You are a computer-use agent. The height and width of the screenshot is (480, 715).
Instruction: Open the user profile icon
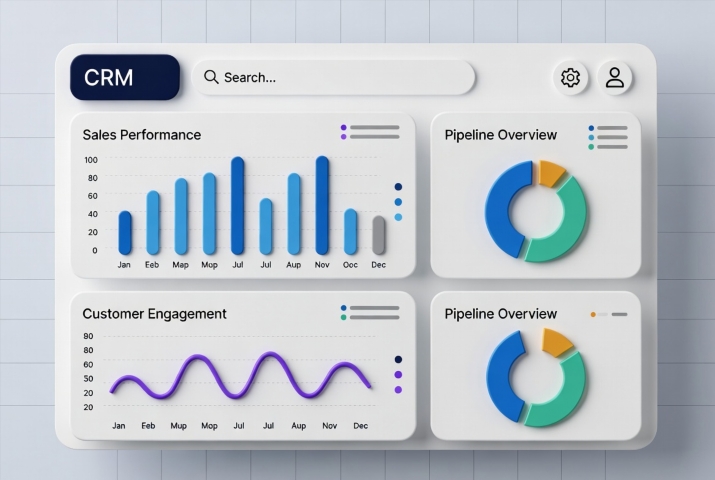point(615,77)
